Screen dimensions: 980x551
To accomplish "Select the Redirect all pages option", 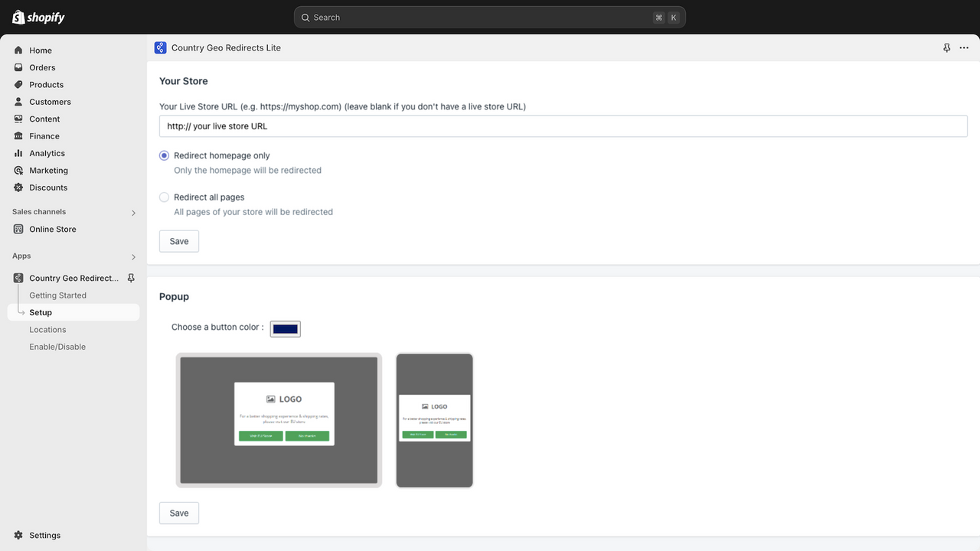I will tap(164, 197).
